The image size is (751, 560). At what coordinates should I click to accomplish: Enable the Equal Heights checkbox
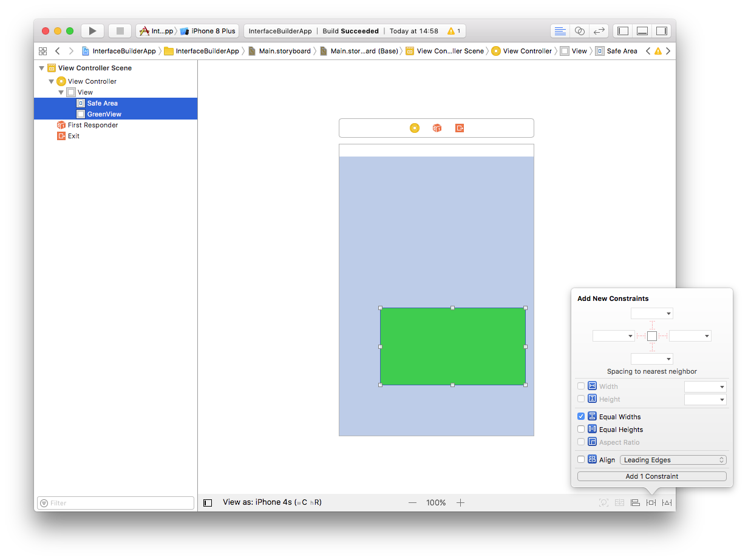pyautogui.click(x=581, y=430)
